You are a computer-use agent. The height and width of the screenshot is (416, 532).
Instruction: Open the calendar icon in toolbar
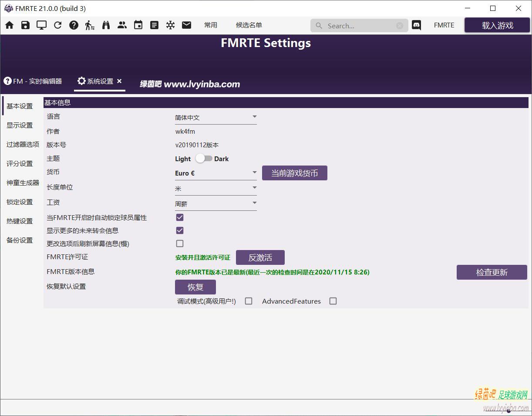pyautogui.click(x=138, y=25)
